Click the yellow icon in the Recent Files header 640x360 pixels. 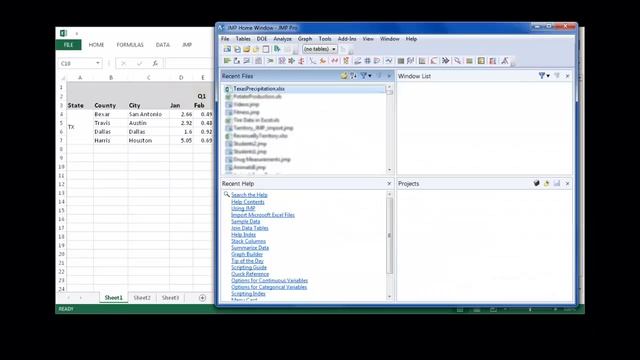point(344,76)
